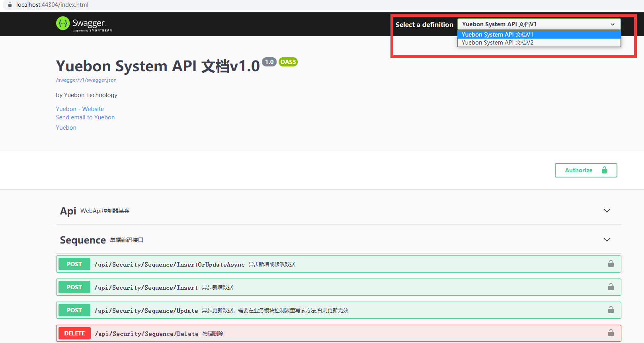
Task: Click the '物理删除' description text
Action: pyautogui.click(x=213, y=333)
